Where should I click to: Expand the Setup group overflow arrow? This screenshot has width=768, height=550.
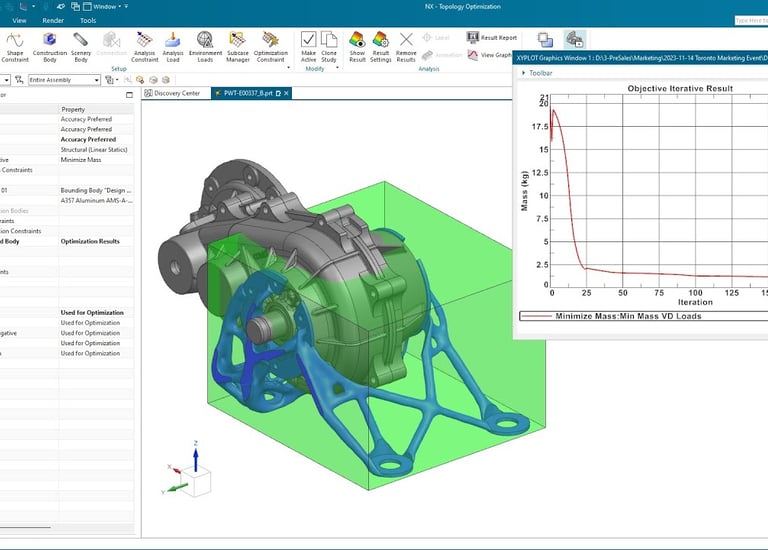[288, 68]
